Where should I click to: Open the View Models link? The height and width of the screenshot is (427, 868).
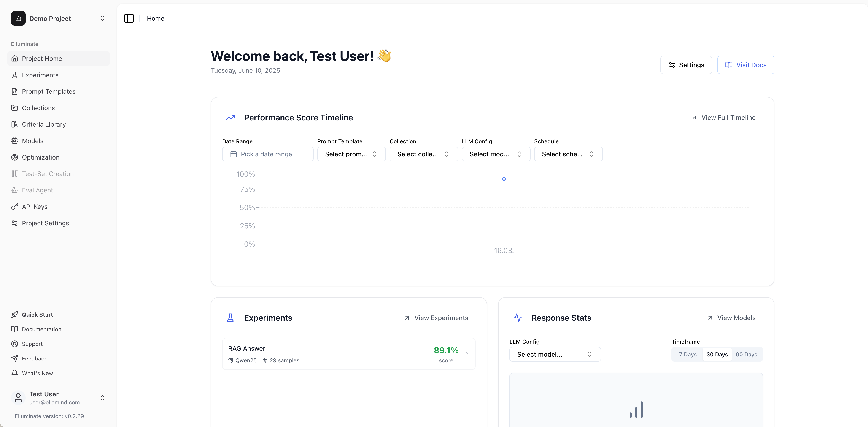(731, 318)
